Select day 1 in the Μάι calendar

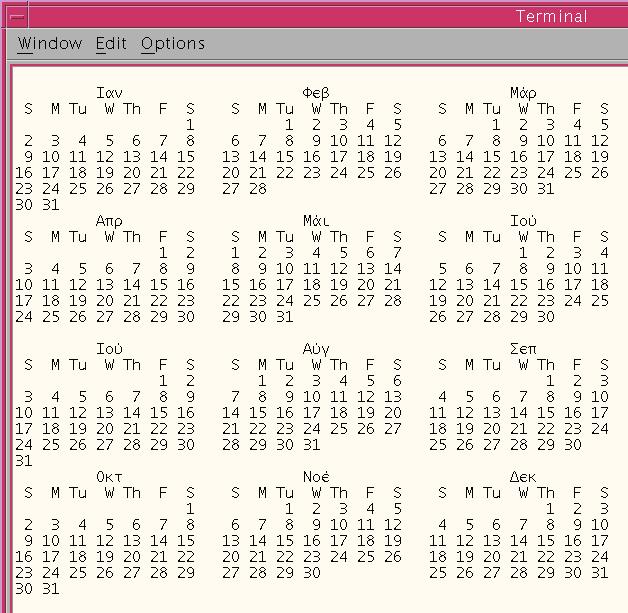[x=235, y=253]
